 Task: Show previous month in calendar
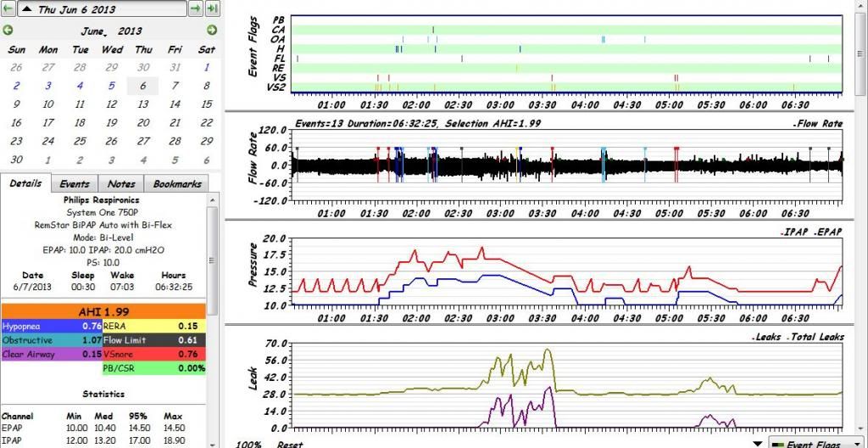(8, 31)
